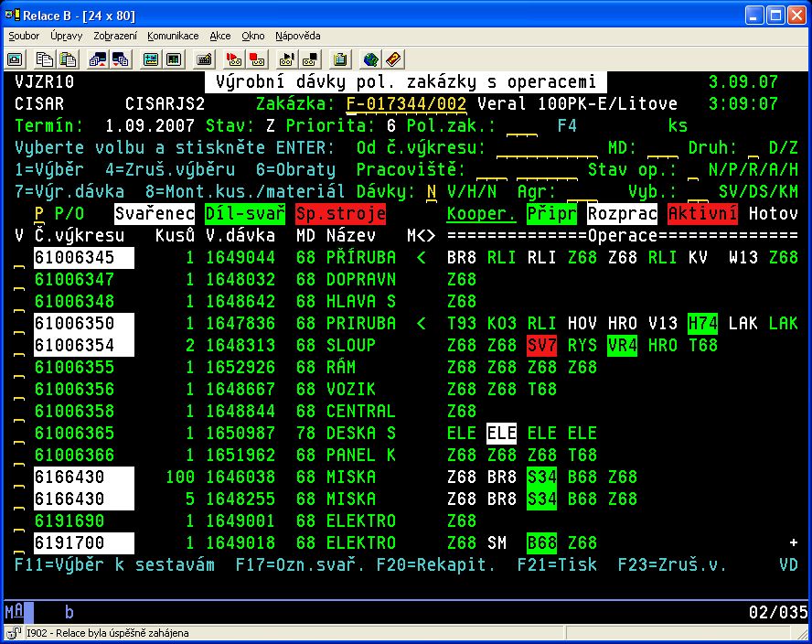Click status message Relace byla úspěšně zahájena
This screenshot has height=644, width=812.
(x=107, y=633)
